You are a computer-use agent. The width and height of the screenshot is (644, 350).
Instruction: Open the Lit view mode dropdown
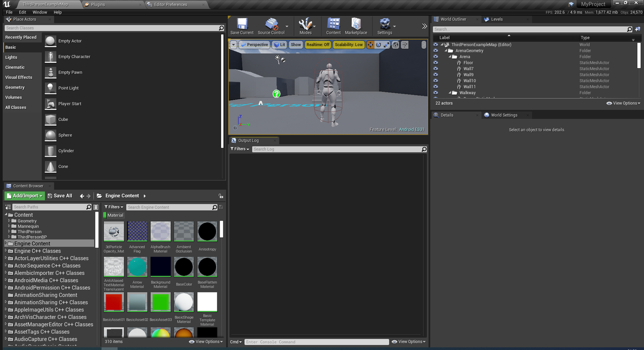(280, 45)
